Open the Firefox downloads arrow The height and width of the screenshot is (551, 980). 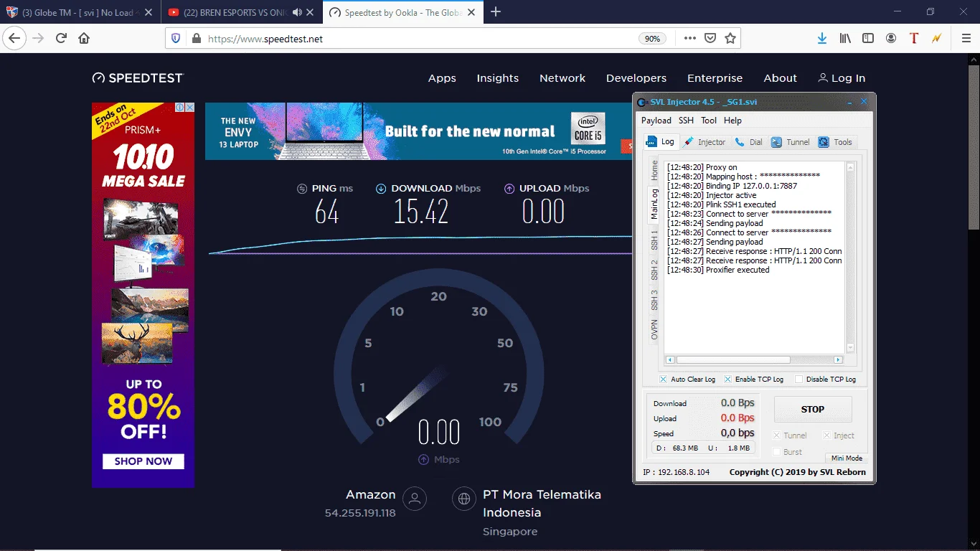click(x=822, y=39)
